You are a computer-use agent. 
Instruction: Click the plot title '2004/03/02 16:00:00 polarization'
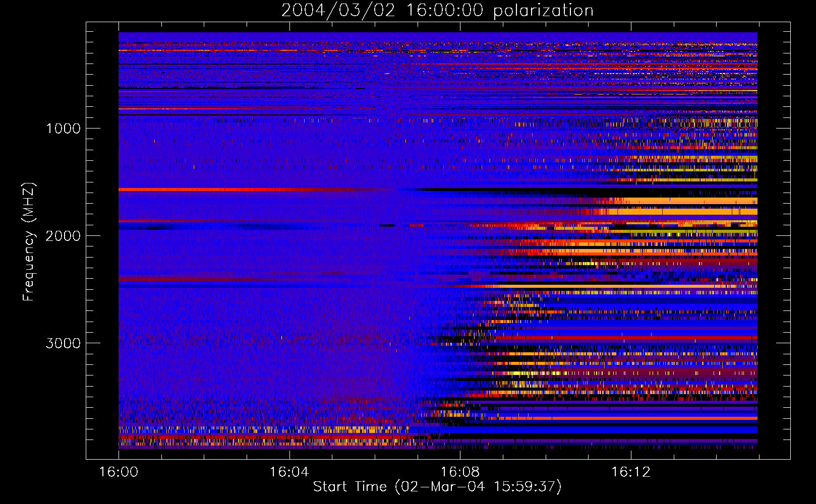point(437,11)
